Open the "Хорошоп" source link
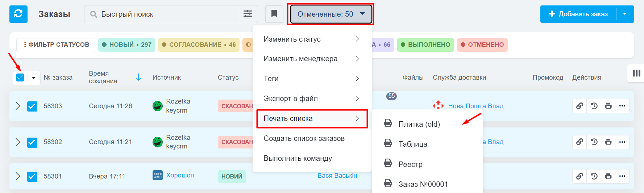The height and width of the screenshot is (193, 644). pyautogui.click(x=180, y=175)
